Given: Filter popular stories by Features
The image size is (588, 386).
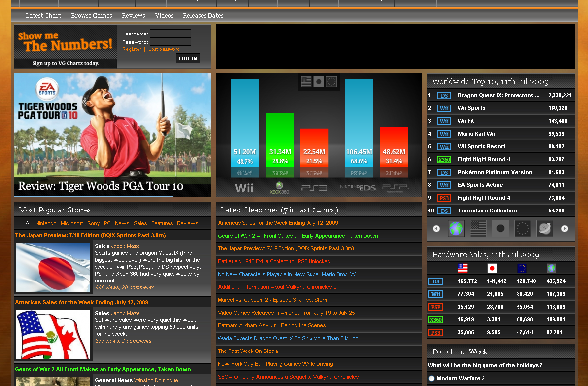Looking at the screenshot, I should (x=162, y=223).
